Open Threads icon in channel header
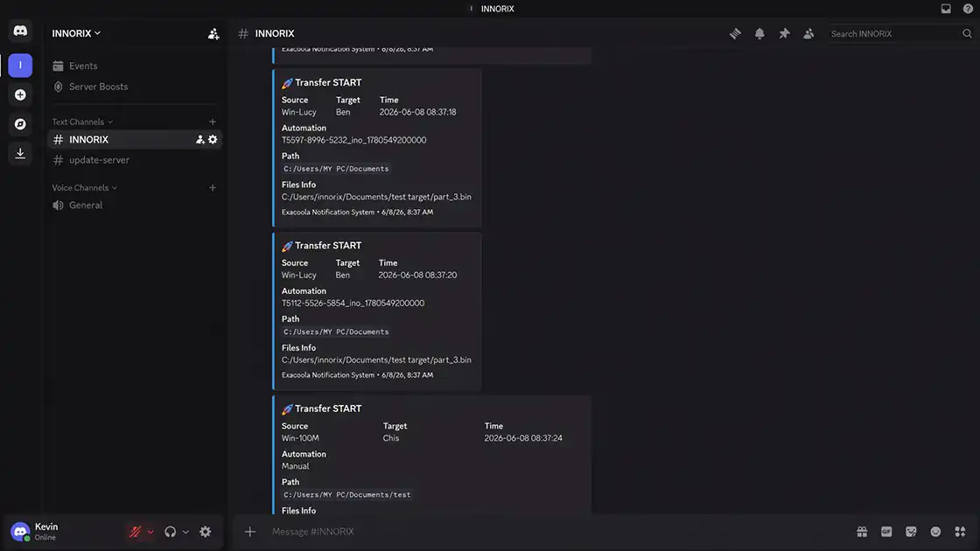The width and height of the screenshot is (980, 551). [x=735, y=34]
